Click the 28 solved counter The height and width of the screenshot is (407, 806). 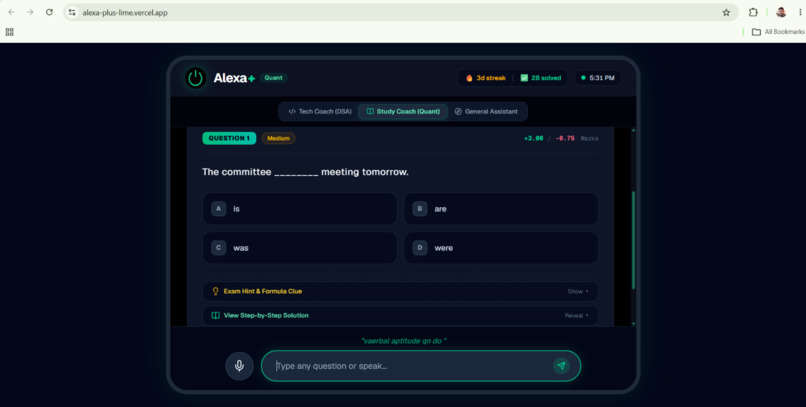click(541, 78)
